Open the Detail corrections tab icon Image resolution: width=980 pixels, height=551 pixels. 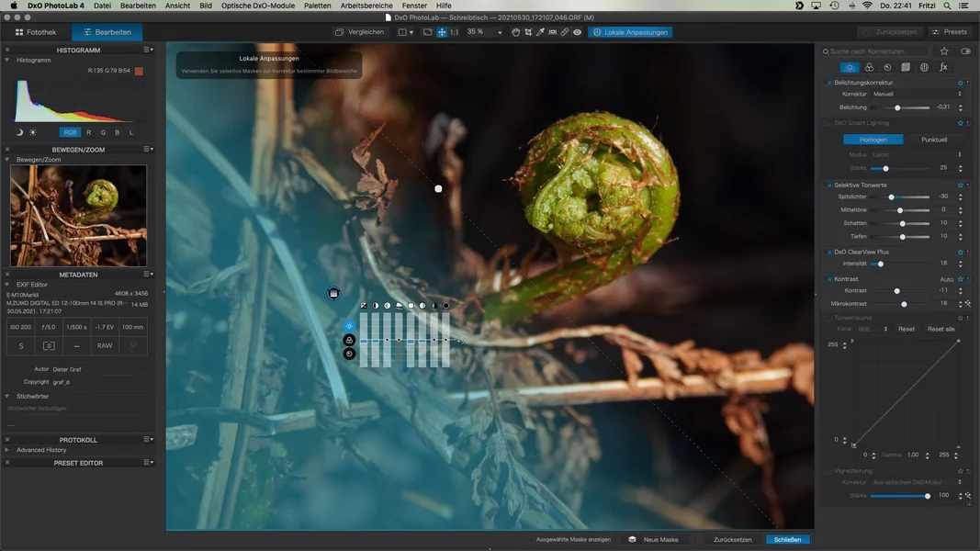pos(887,67)
